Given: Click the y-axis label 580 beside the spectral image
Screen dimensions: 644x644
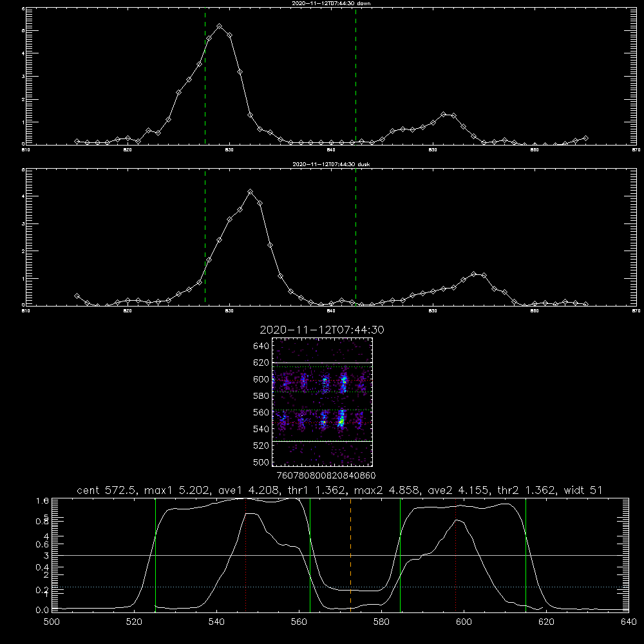Looking at the screenshot, I should [x=261, y=396].
